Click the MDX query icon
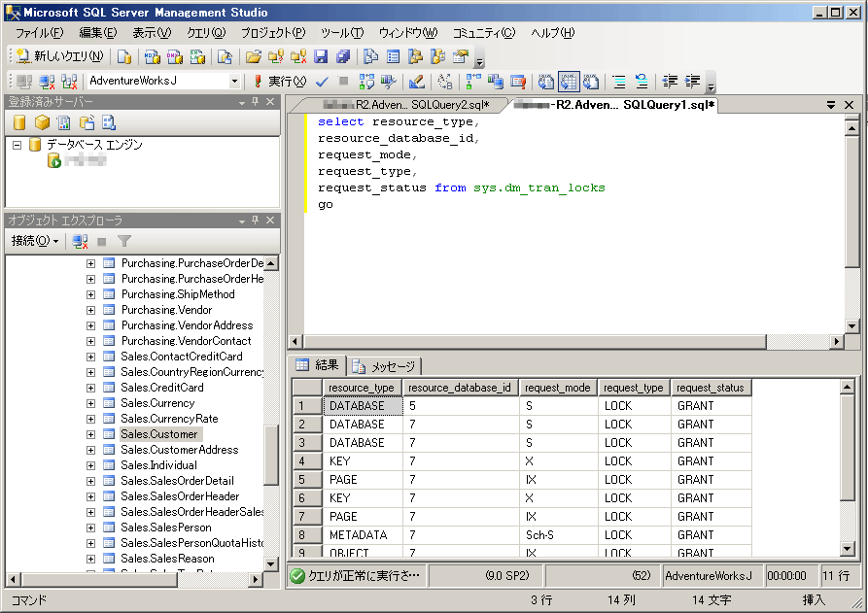The width and height of the screenshot is (868, 613). click(153, 56)
